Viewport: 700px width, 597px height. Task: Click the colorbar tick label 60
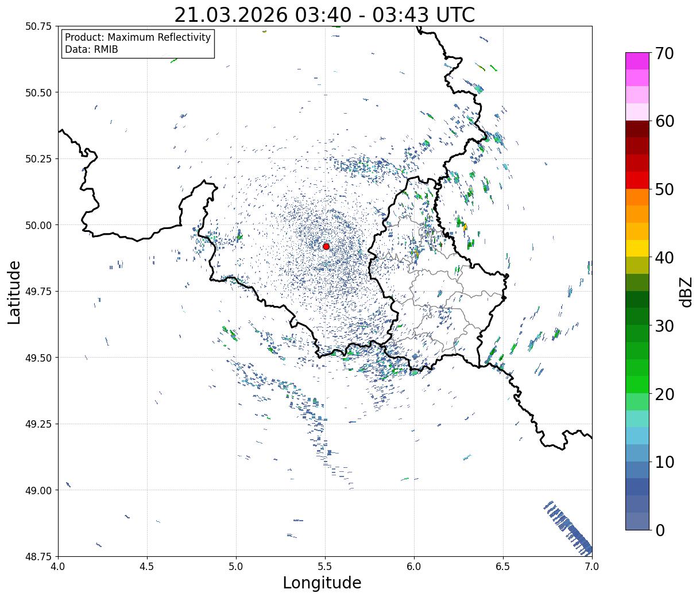[665, 121]
